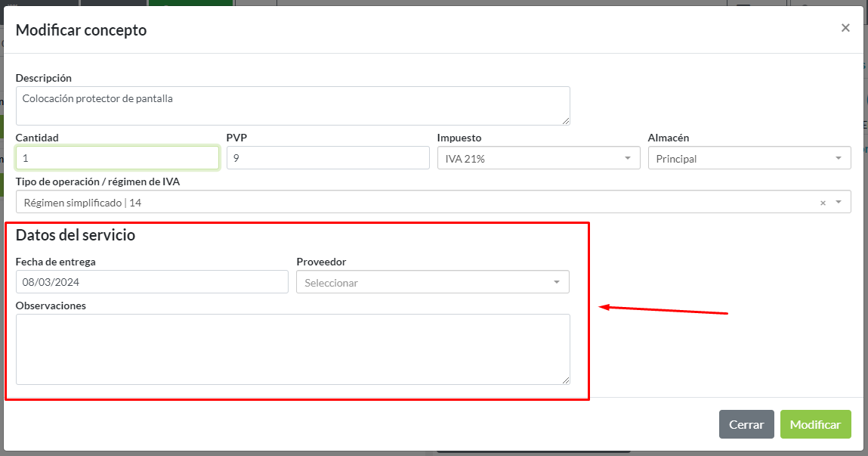The width and height of the screenshot is (868, 456).
Task: Open the Almacén dropdown showing Principal
Action: pyautogui.click(x=749, y=158)
